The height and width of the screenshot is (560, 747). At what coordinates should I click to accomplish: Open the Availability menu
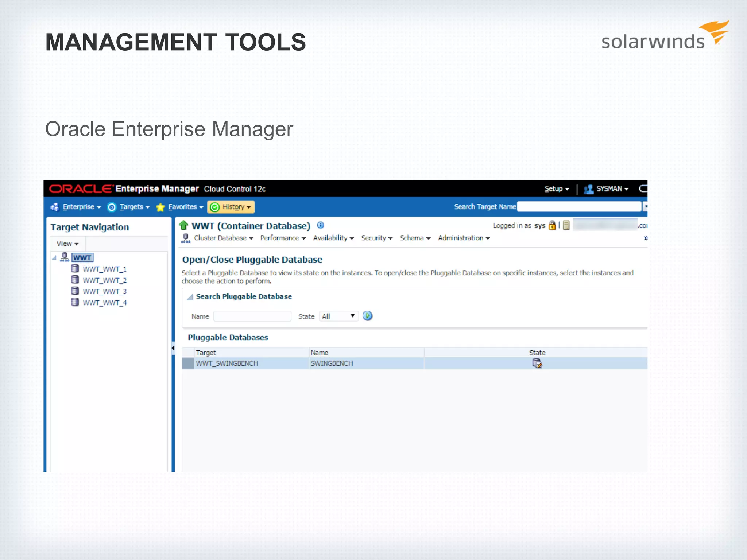point(333,238)
